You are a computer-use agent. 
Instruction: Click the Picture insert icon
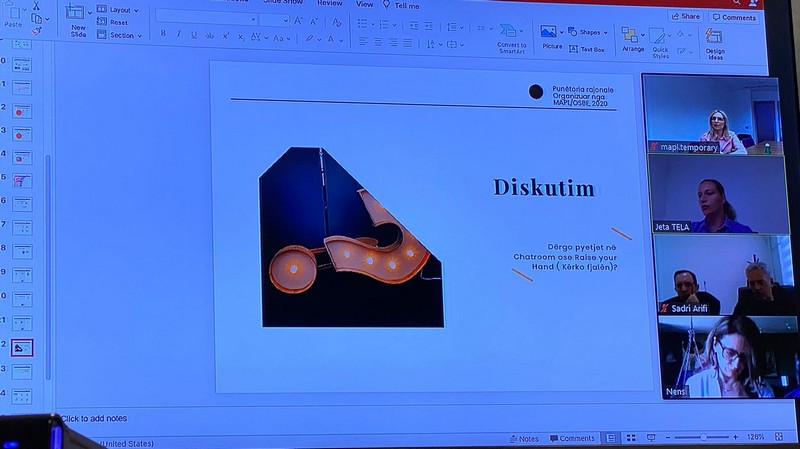click(x=549, y=32)
